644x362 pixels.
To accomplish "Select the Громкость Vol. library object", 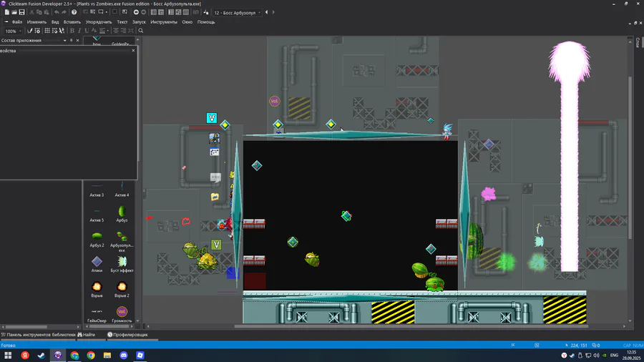I will 122,314.
